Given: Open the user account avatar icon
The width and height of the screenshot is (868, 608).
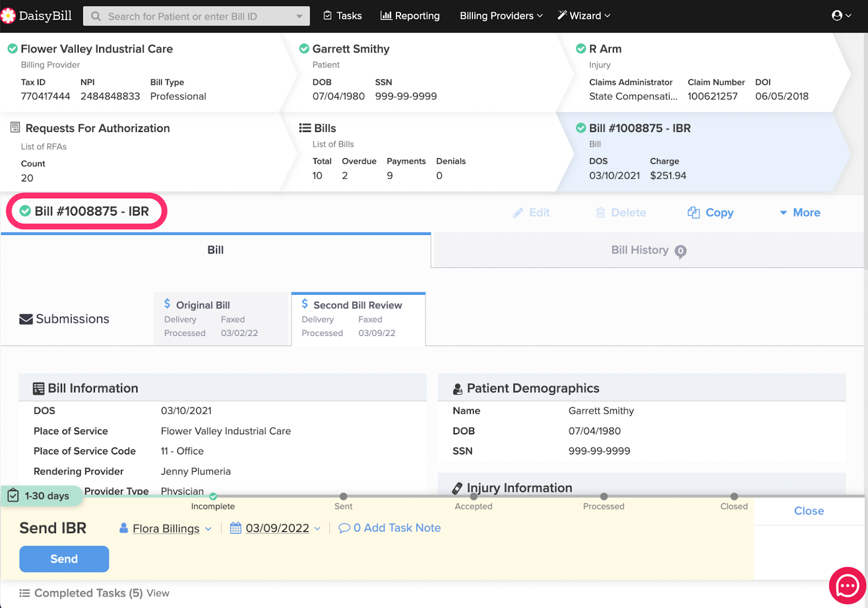Looking at the screenshot, I should pos(837,16).
